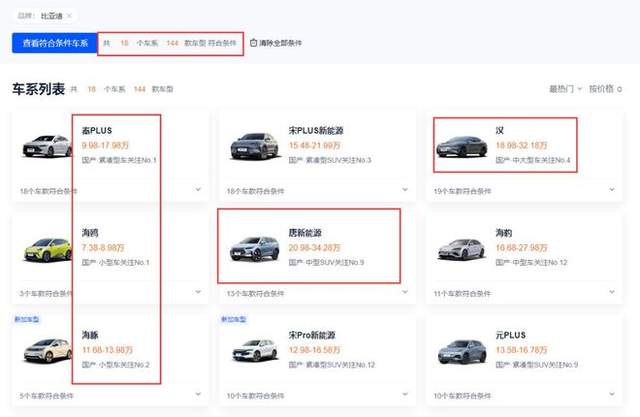
Task: Open the 宋PLUS新能源 car image
Action: (254, 146)
